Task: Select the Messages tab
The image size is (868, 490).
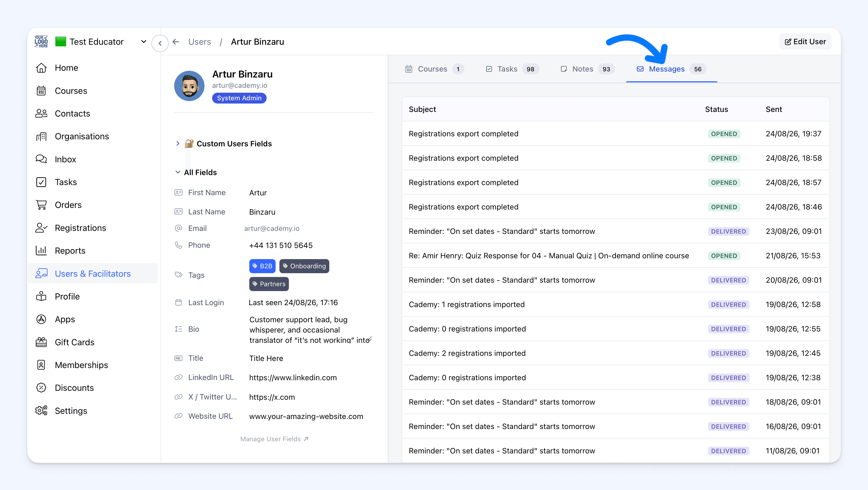Action: point(672,69)
